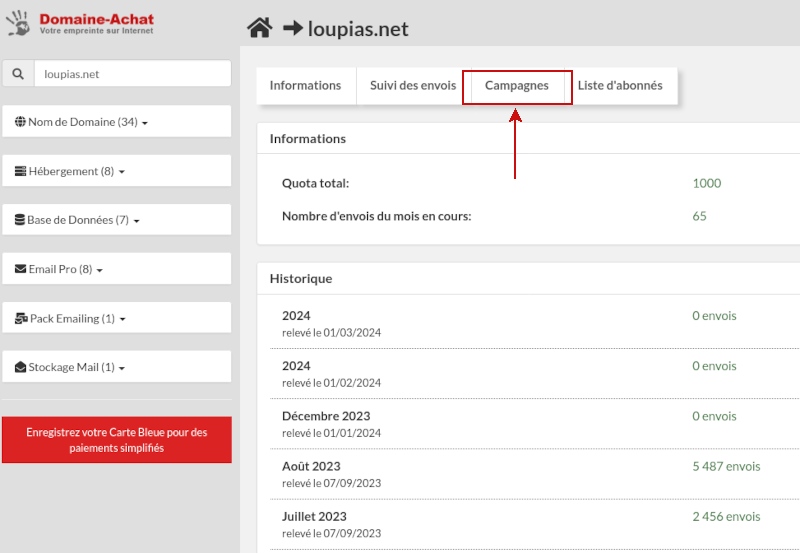Switch to the Liste d'abonnés tab
The width and height of the screenshot is (801, 554).
coord(620,85)
